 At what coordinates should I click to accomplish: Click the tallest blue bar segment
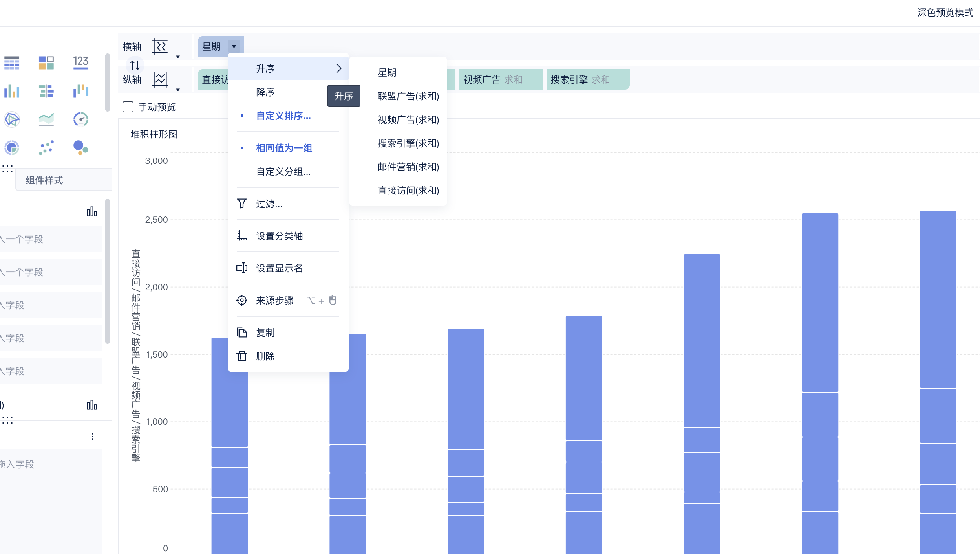tap(938, 299)
